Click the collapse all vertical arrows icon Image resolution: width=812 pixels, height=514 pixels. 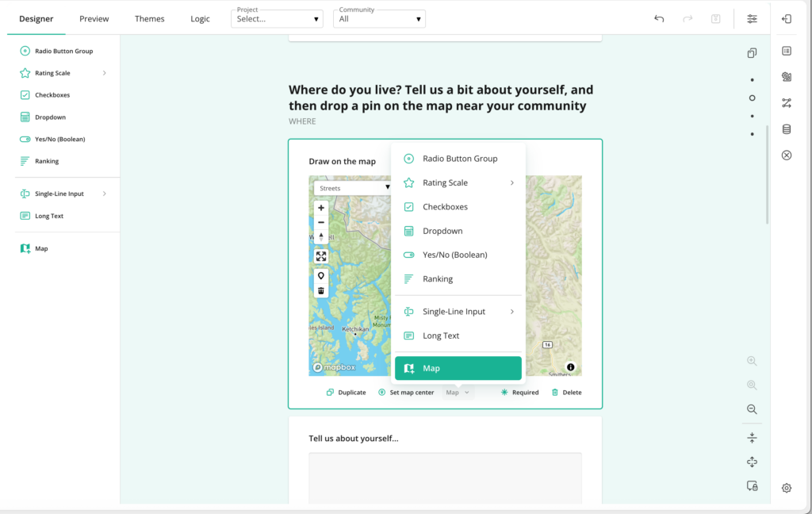coord(752,438)
